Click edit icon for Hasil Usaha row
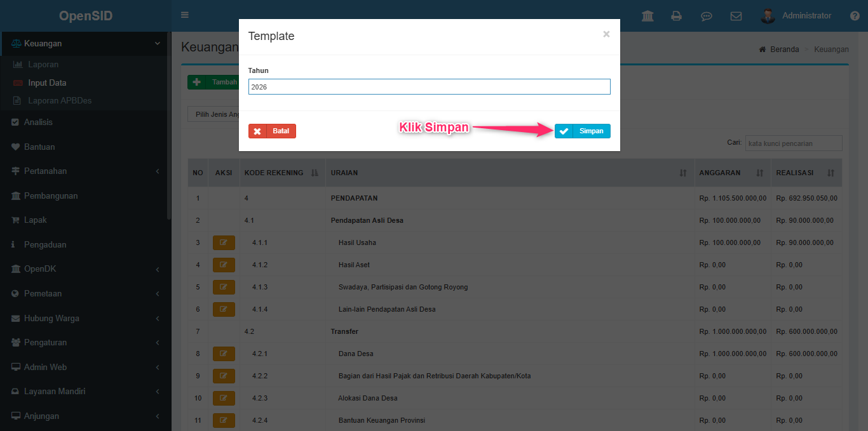Image resolution: width=868 pixels, height=431 pixels. [x=223, y=242]
